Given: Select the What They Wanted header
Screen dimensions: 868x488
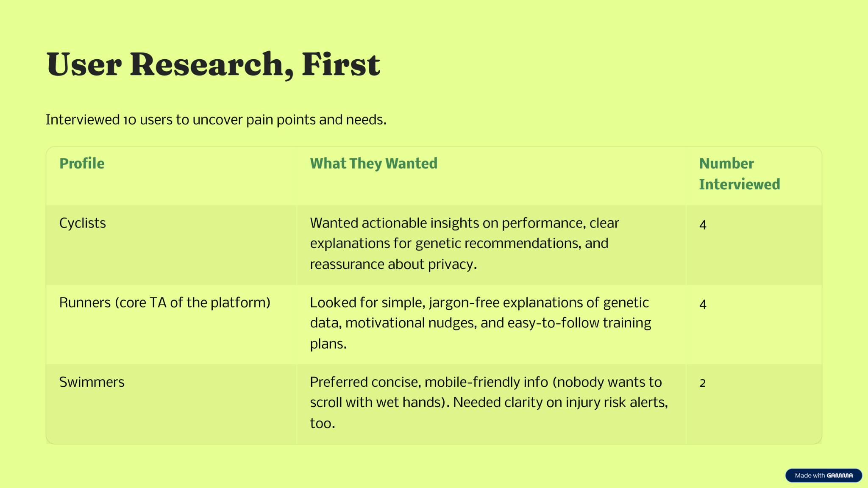Looking at the screenshot, I should (x=373, y=164).
